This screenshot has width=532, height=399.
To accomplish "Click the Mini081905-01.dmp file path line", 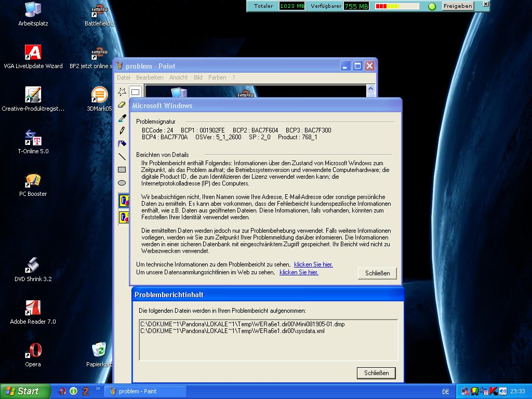I will [x=242, y=324].
